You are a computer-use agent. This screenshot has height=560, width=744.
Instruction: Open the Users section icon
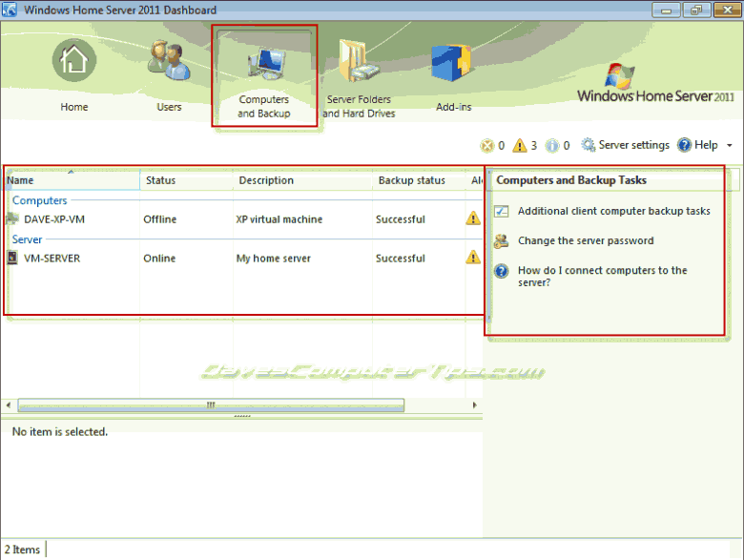(169, 60)
